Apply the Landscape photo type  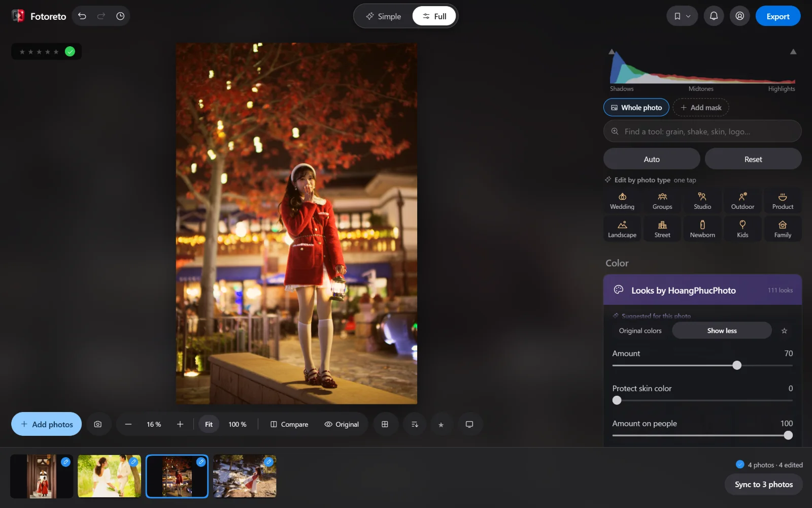point(622,229)
